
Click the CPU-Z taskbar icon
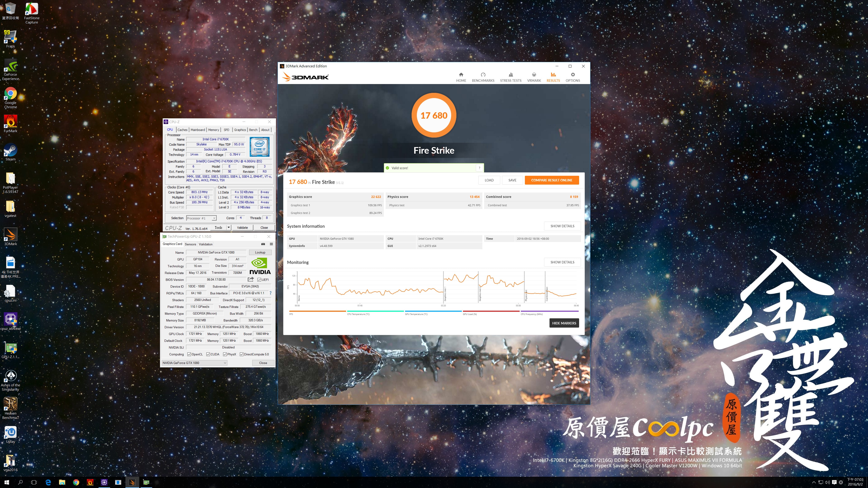pyautogui.click(x=104, y=482)
